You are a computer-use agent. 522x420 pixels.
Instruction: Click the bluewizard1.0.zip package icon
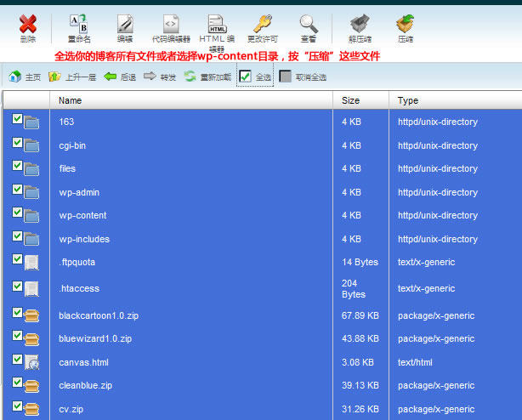point(31,339)
